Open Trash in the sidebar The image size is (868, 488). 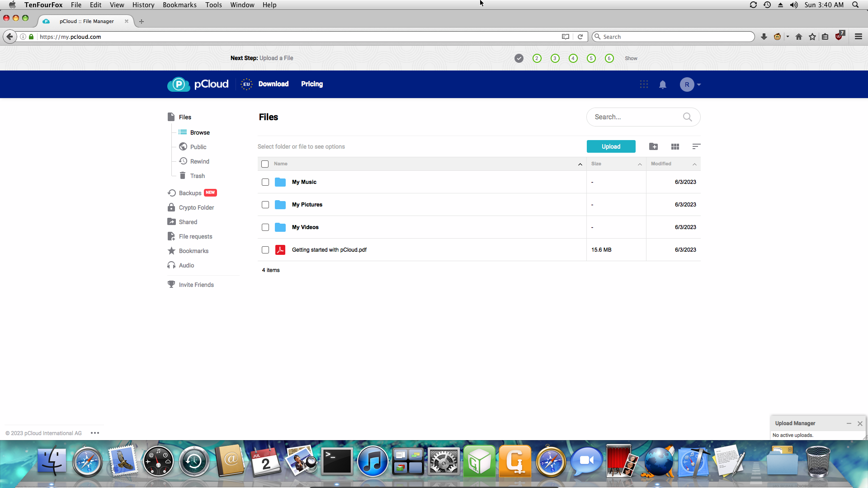[198, 176]
